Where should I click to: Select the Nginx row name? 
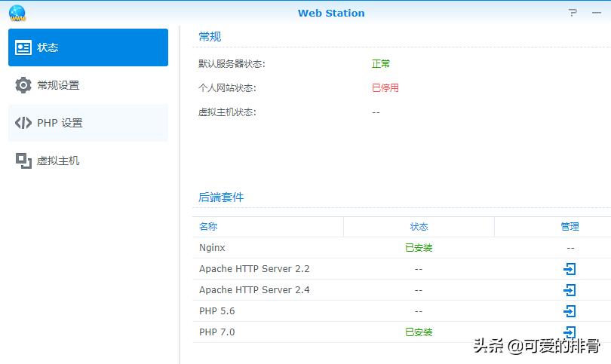click(212, 248)
